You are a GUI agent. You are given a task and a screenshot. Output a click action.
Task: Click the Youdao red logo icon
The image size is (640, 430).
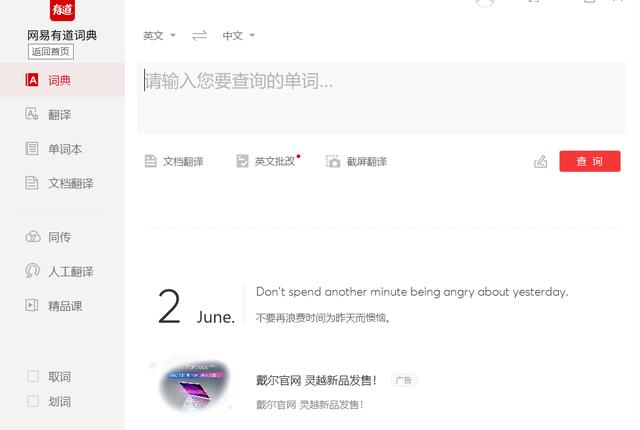[62, 9]
